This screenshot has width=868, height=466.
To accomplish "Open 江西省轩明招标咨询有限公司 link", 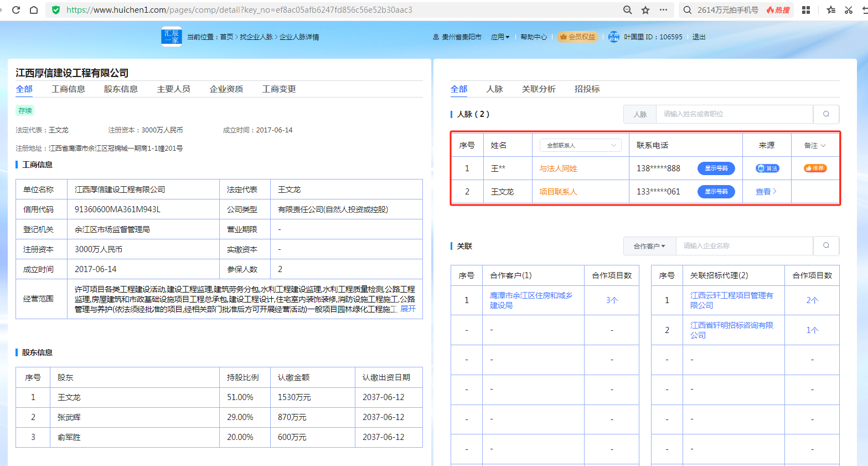I will (x=731, y=330).
